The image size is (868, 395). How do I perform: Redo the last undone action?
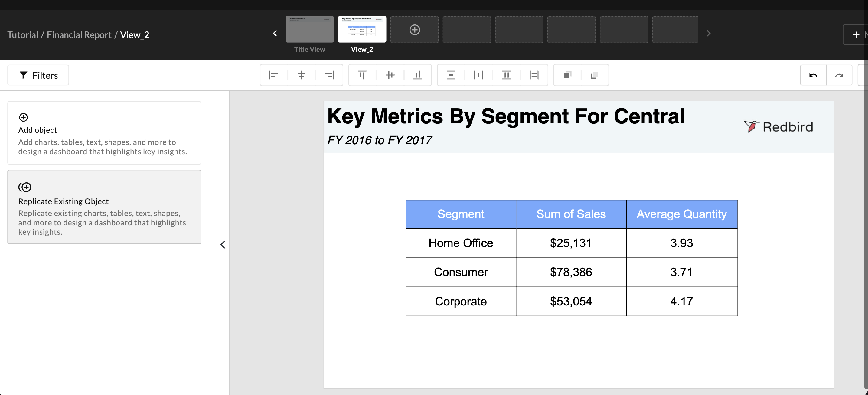coord(839,75)
